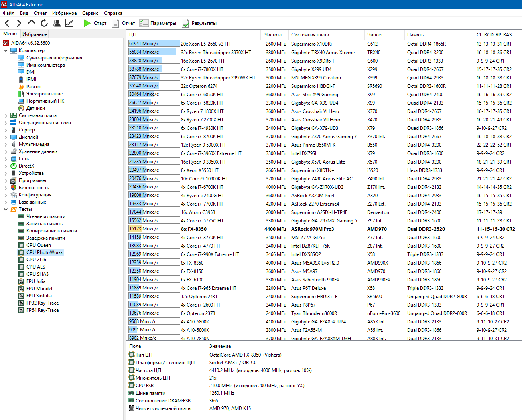The image size is (522, 420).
Task: Expand the Устройства tree node
Action: 6,173
